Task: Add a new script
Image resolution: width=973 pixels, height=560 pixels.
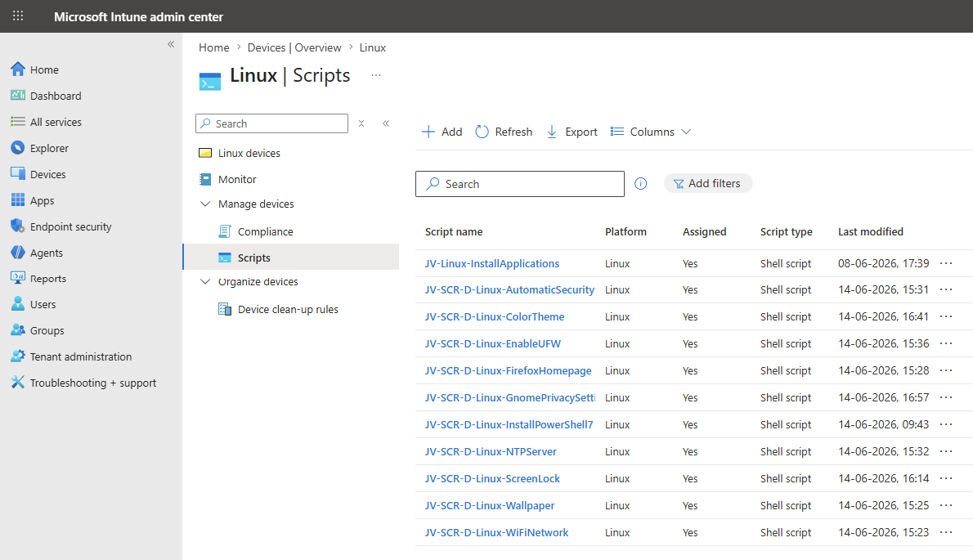Action: 442,132
